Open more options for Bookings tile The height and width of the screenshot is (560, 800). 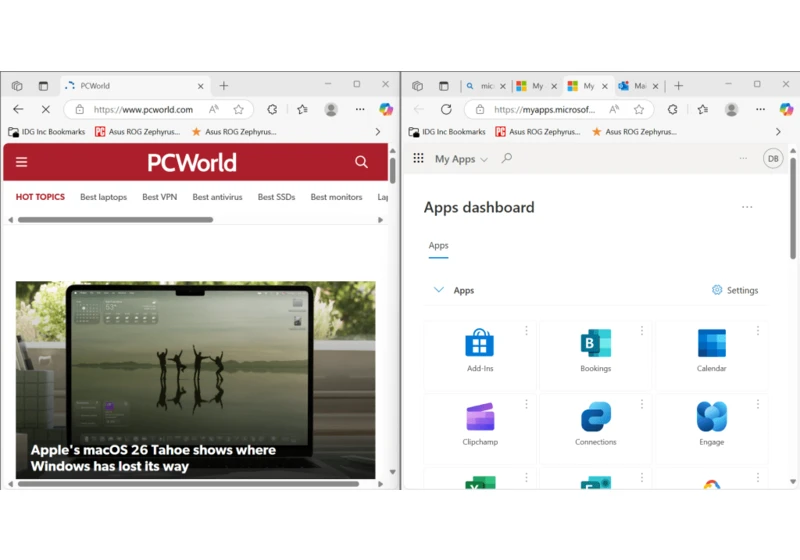coord(642,330)
